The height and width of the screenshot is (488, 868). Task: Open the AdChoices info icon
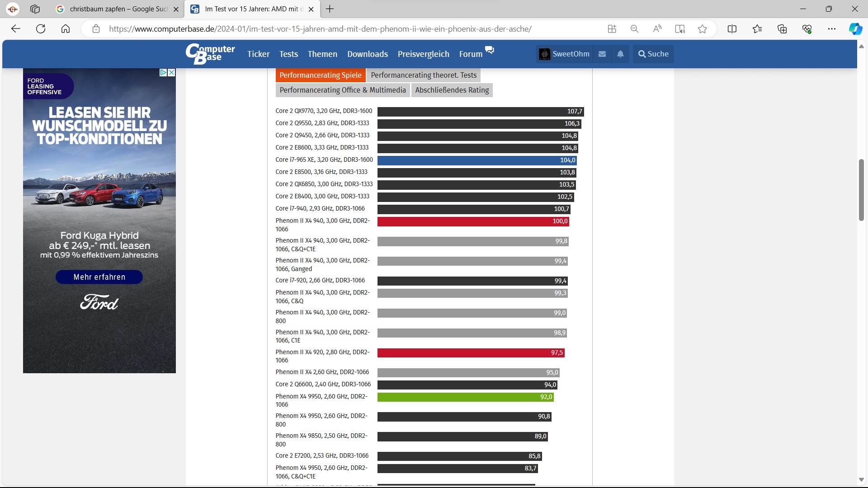click(x=163, y=73)
